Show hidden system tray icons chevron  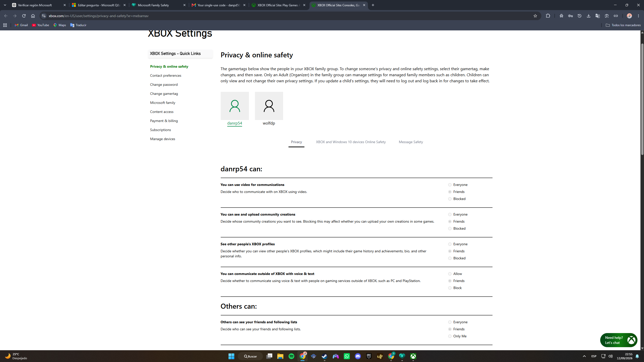click(584, 356)
